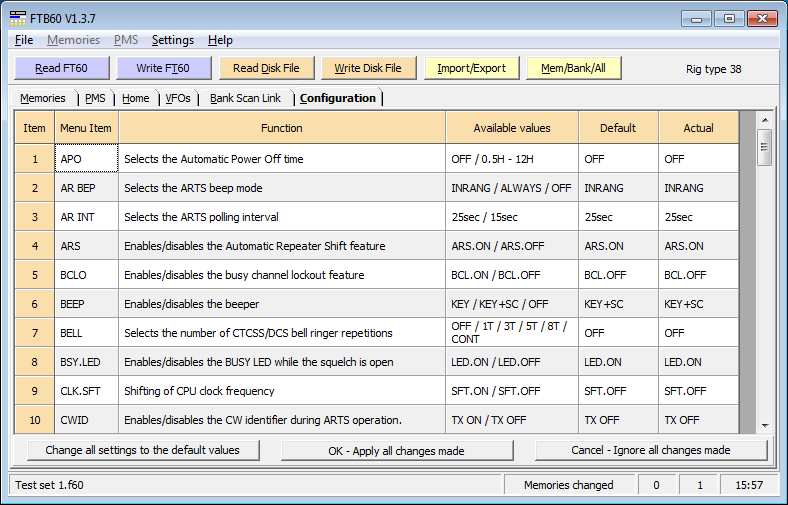The width and height of the screenshot is (788, 505).
Task: Open the Help menu
Action: coord(220,40)
